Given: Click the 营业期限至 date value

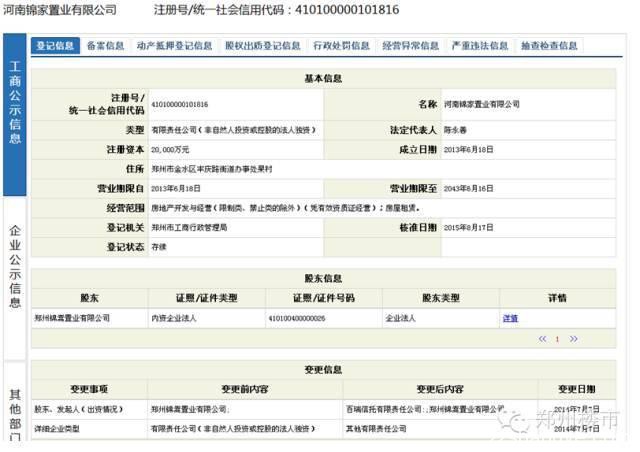Looking at the screenshot, I should pos(468,189).
